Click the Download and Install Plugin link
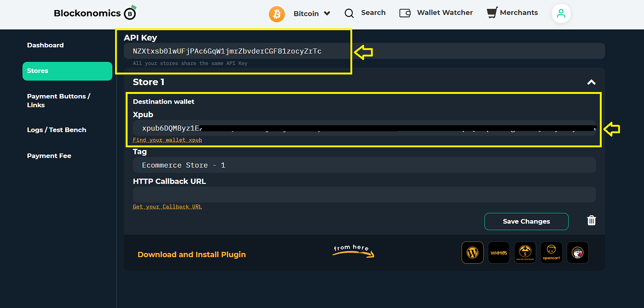 click(192, 254)
